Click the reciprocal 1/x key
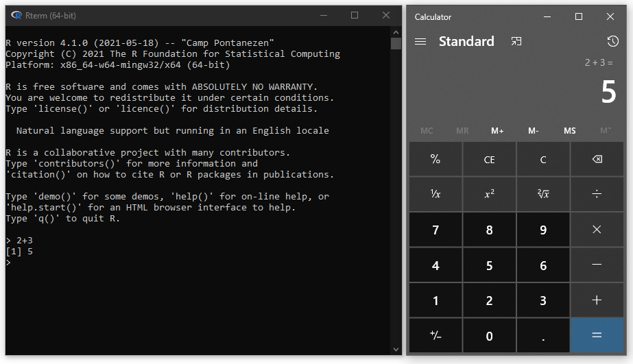This screenshot has width=633, height=364. [435, 195]
